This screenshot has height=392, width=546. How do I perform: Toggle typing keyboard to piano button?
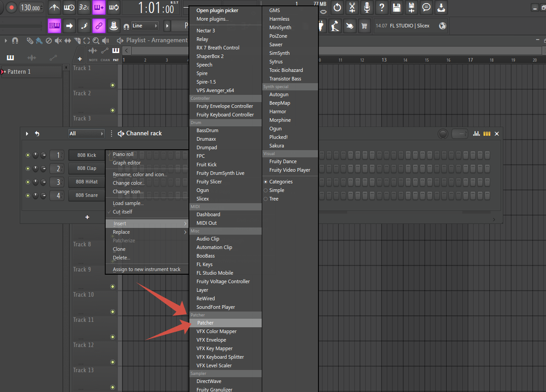[55, 26]
